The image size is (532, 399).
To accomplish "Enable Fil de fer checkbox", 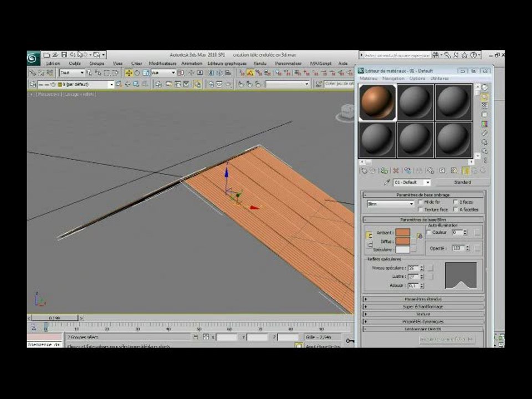I will 421,202.
